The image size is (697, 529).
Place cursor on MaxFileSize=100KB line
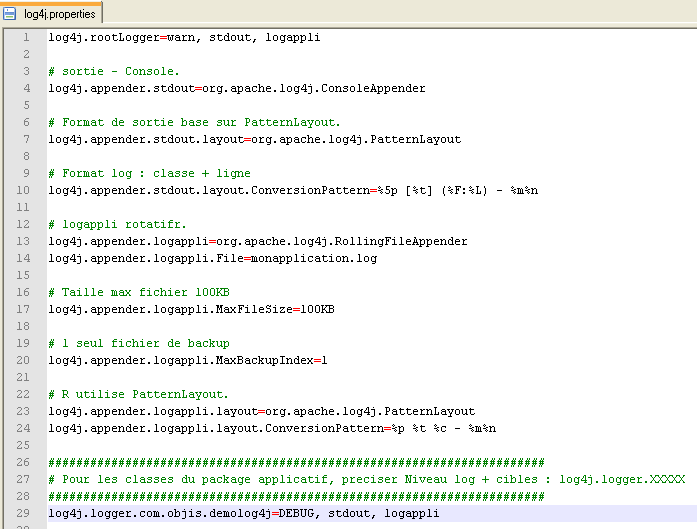[x=191, y=309]
